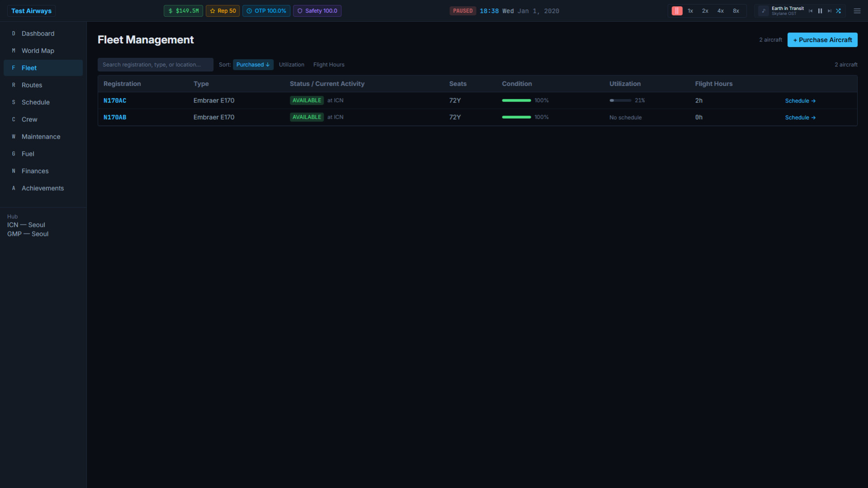
Task: Click the Test Airways logo
Action: (x=31, y=11)
